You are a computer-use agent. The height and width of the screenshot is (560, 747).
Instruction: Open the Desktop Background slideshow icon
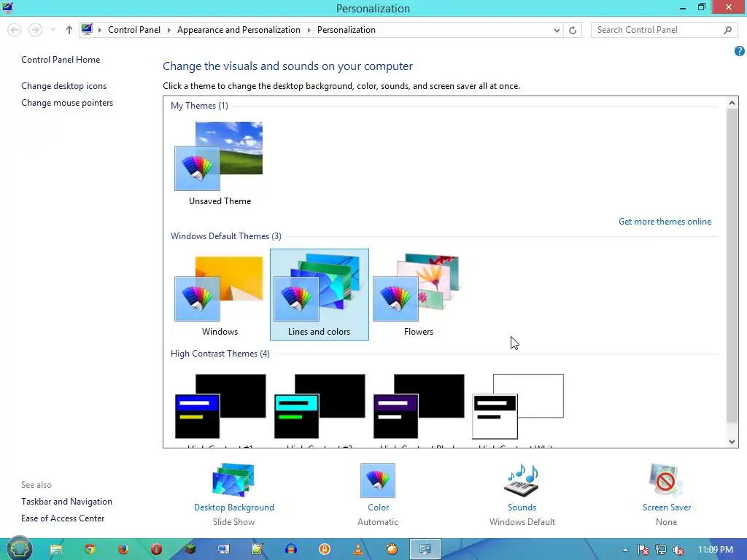[x=233, y=480]
